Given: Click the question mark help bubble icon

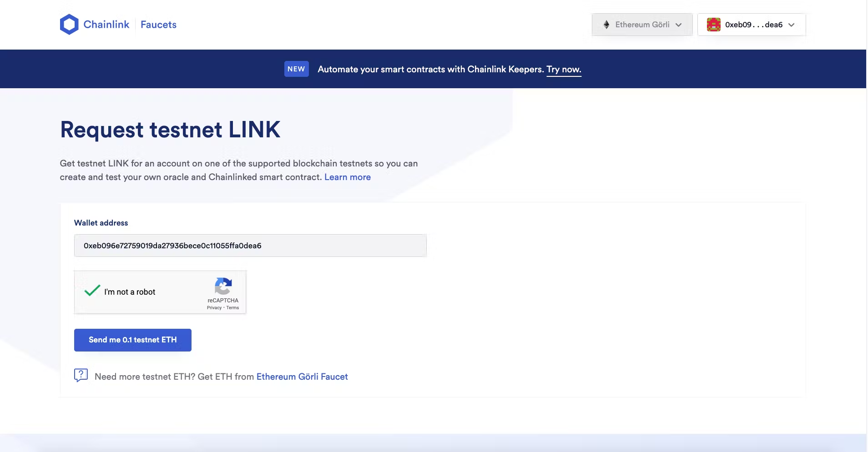Looking at the screenshot, I should tap(81, 375).
